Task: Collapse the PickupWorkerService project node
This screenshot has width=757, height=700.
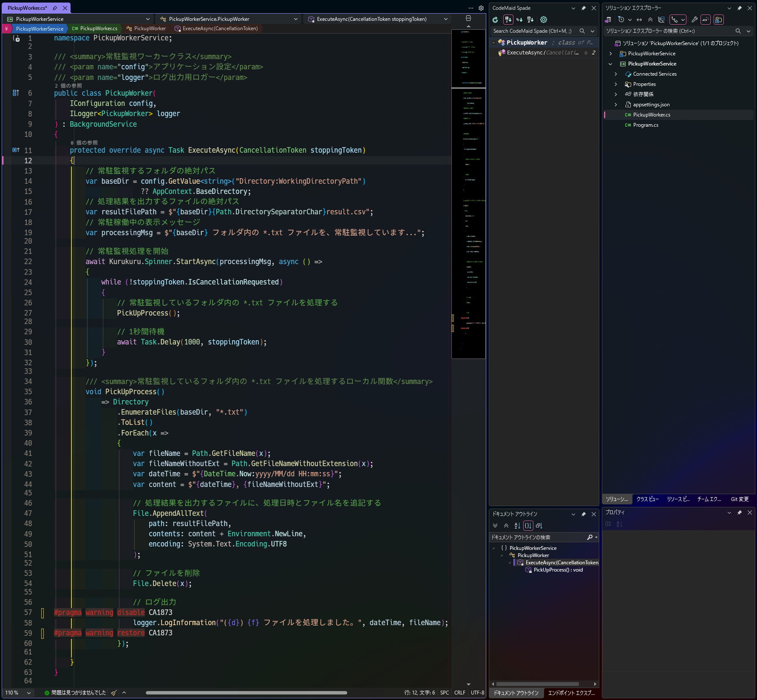Action: click(x=611, y=64)
